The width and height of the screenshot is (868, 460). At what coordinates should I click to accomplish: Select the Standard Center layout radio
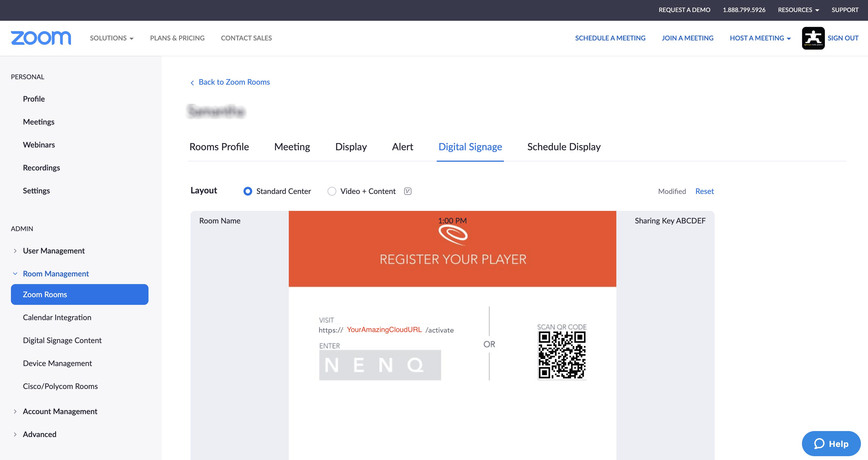coord(247,191)
